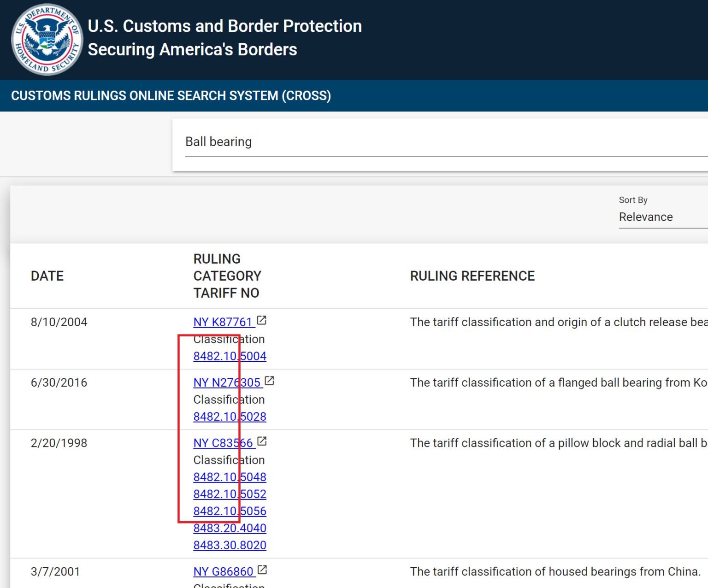The width and height of the screenshot is (708, 588).
Task: Click tariff number 8483.30.8020
Action: click(x=230, y=545)
